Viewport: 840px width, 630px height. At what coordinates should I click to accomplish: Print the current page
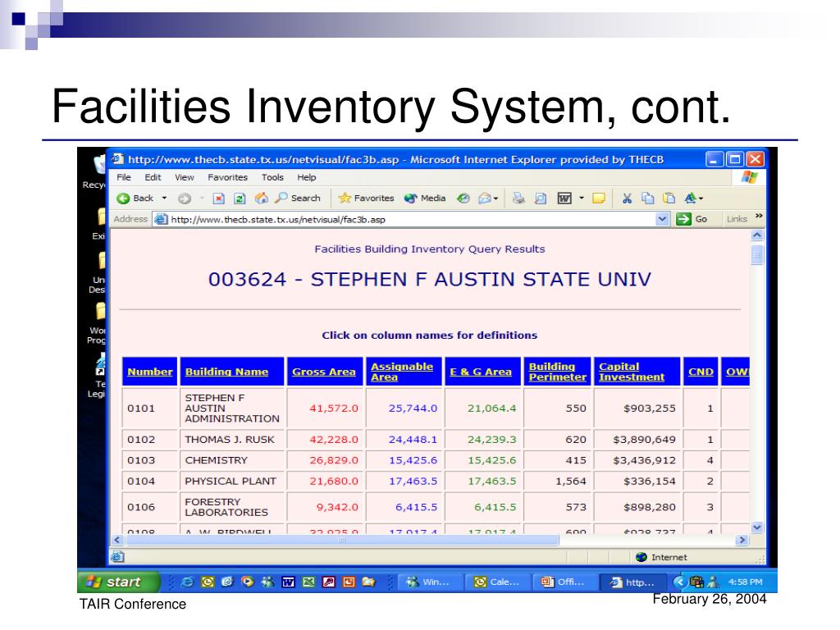tap(518, 199)
